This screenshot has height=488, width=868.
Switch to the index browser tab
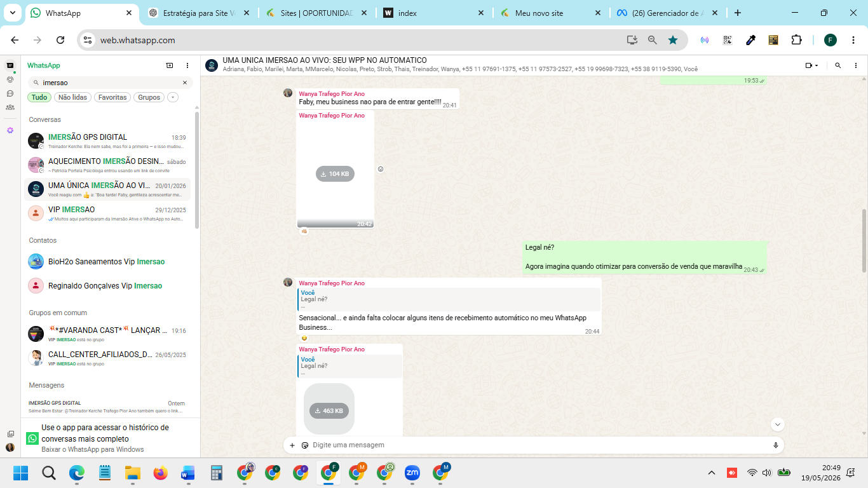click(435, 13)
